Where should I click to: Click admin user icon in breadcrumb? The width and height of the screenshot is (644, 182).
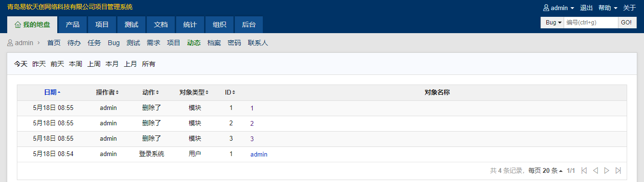tap(10, 43)
